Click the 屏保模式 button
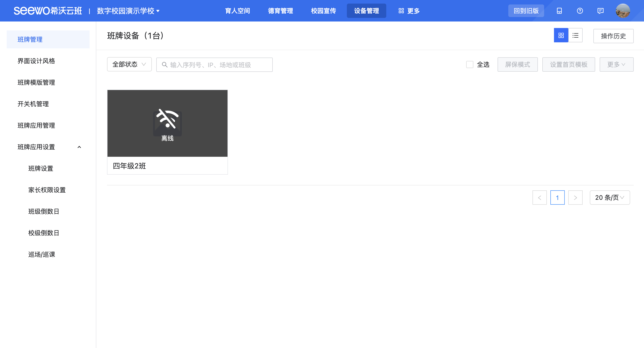The height and width of the screenshot is (348, 644). point(517,64)
